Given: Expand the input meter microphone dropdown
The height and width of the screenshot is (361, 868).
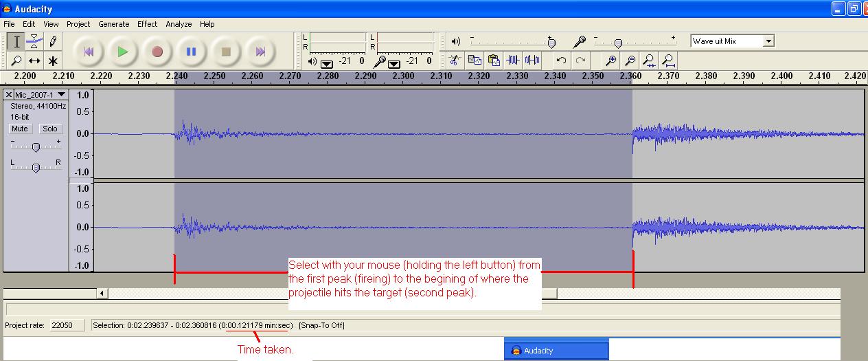Looking at the screenshot, I should (394, 64).
